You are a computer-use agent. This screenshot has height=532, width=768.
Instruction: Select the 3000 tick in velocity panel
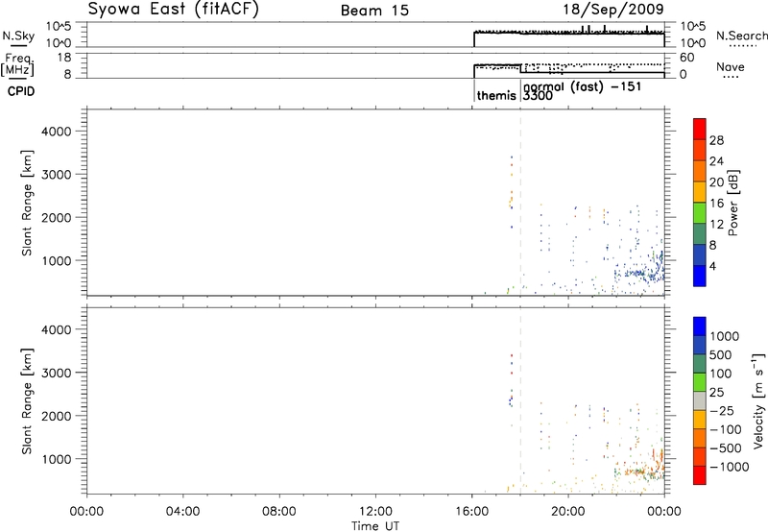pos(57,373)
